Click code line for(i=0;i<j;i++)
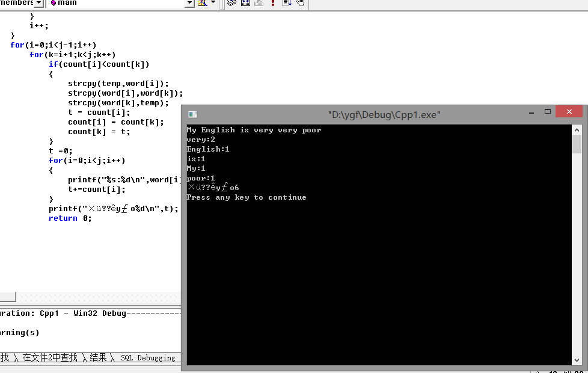 (x=87, y=161)
